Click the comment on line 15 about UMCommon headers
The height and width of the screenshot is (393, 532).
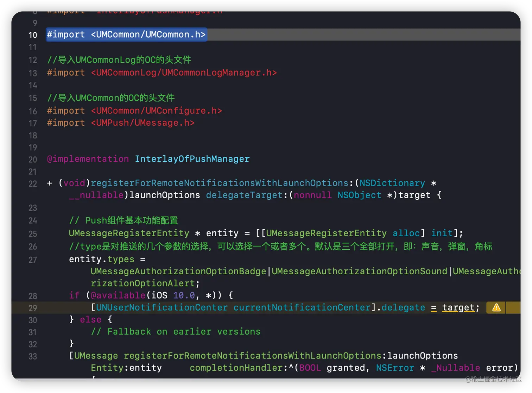(x=111, y=98)
